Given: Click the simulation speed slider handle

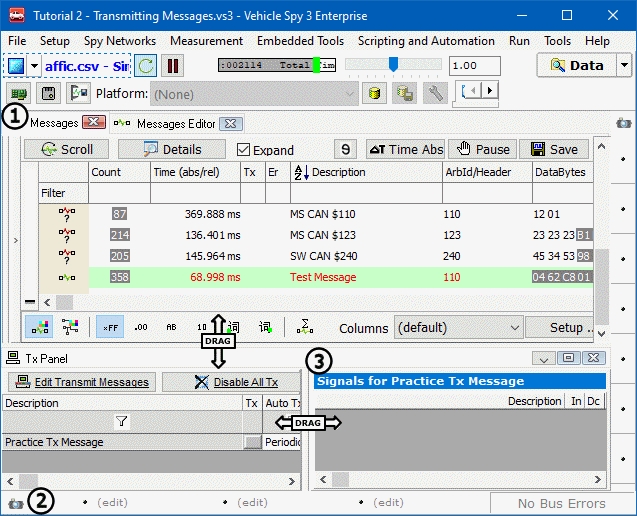Looking at the screenshot, I should pyautogui.click(x=393, y=65).
